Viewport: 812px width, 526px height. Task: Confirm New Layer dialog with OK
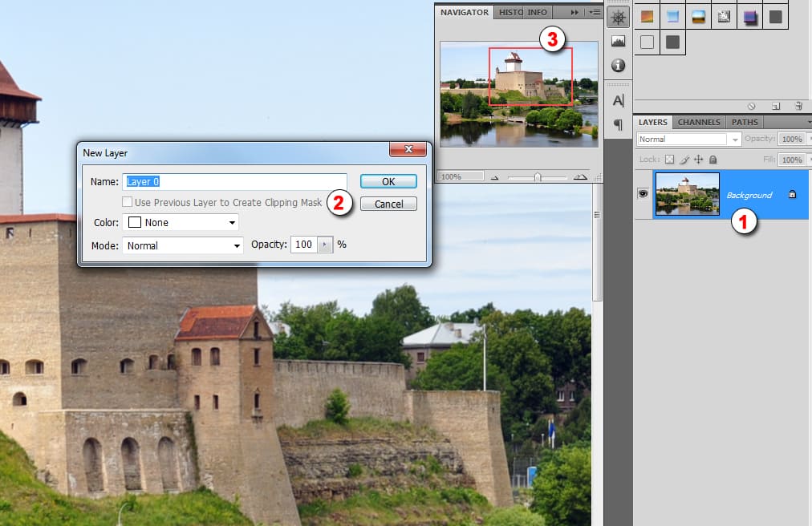388,181
